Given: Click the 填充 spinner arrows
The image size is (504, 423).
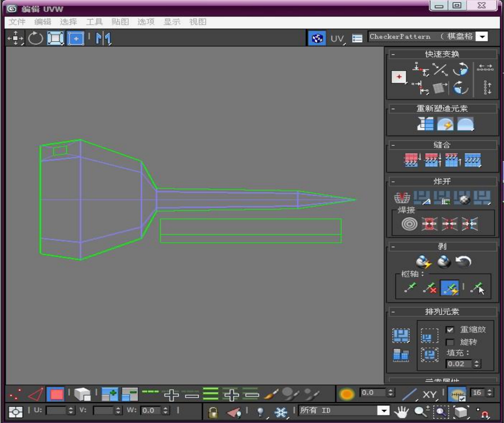Looking at the screenshot, I should [x=477, y=364].
